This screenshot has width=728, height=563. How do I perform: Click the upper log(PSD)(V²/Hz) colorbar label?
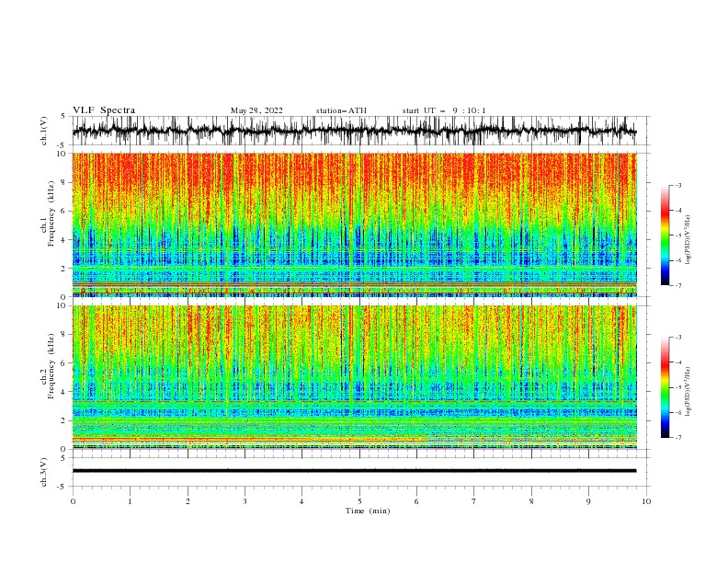click(x=688, y=240)
